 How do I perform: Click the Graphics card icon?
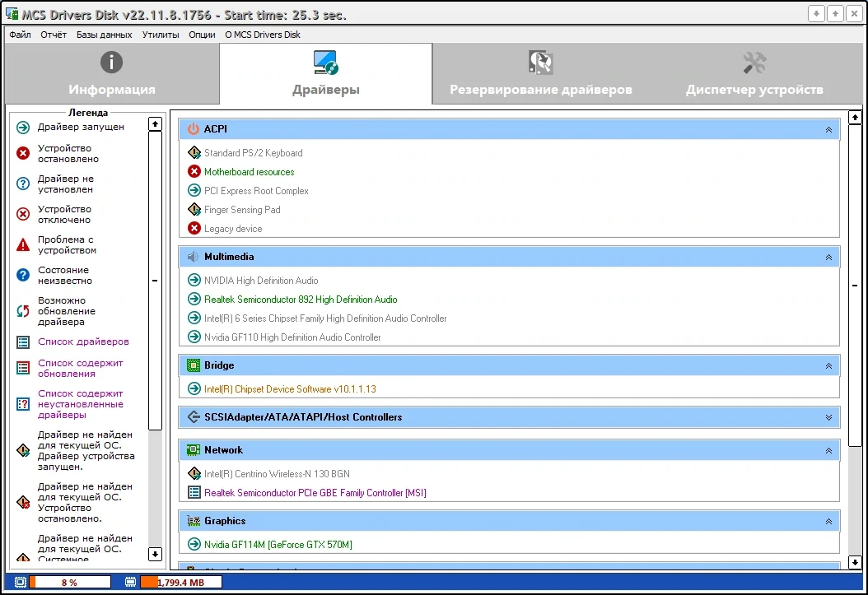(x=194, y=521)
